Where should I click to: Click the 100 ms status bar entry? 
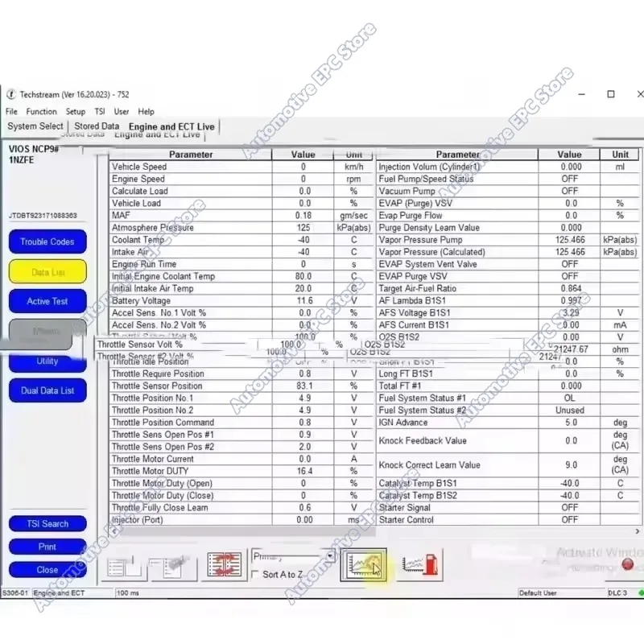click(128, 592)
